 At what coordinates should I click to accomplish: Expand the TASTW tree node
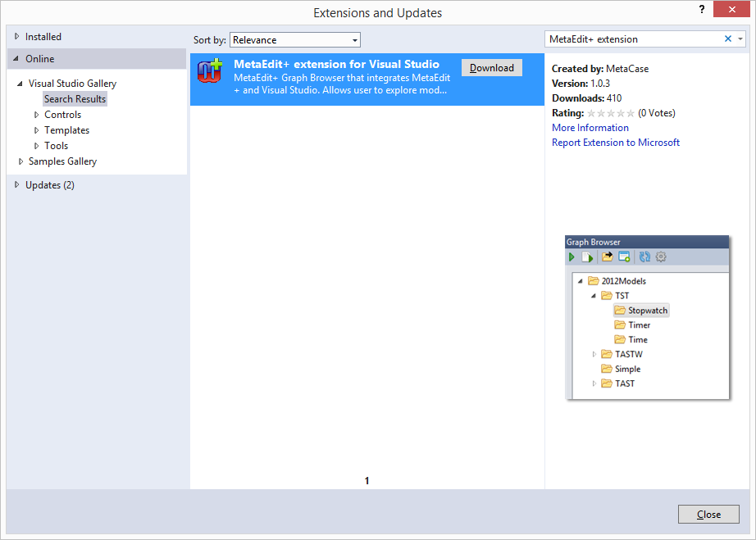pyautogui.click(x=593, y=353)
